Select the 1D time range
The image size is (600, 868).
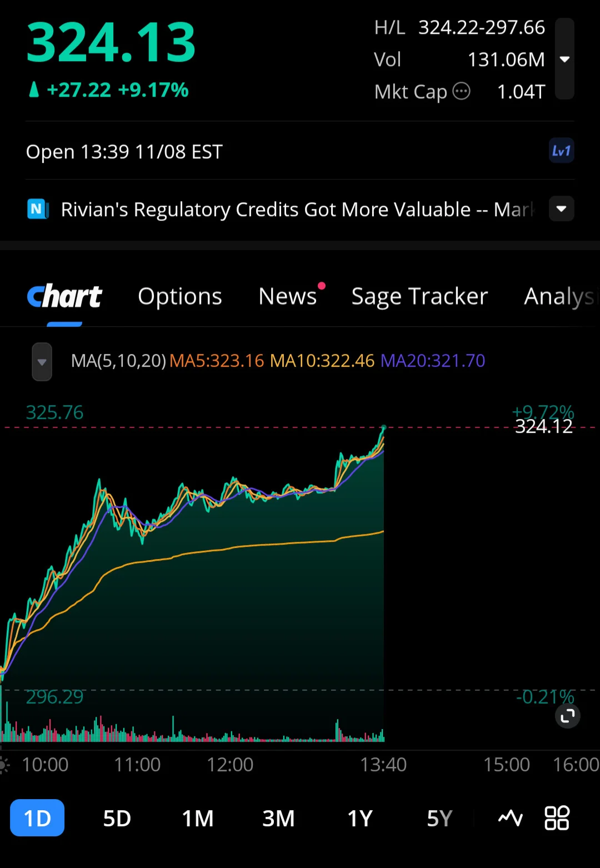(37, 818)
